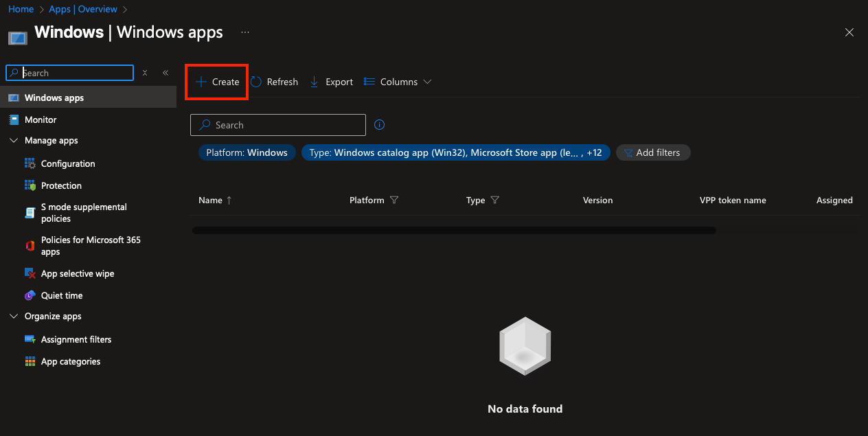
Task: Click the info icon beside app search
Action: point(380,125)
